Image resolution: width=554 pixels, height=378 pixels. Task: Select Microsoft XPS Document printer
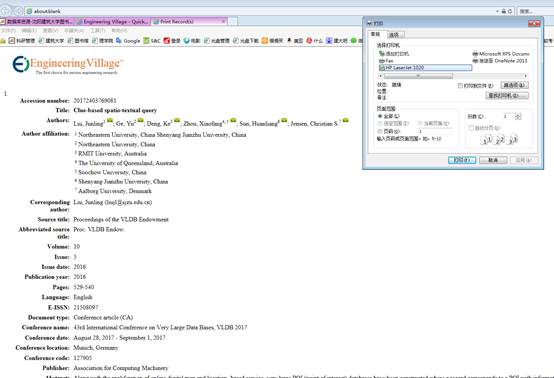pyautogui.click(x=501, y=54)
